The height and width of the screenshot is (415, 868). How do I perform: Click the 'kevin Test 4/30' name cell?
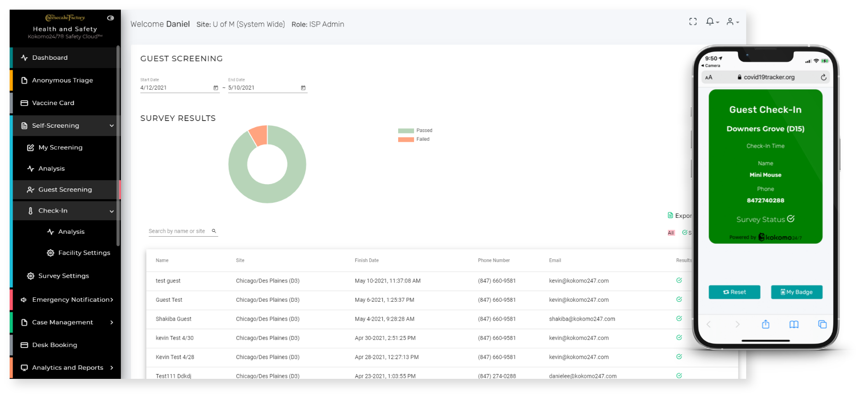[175, 338]
